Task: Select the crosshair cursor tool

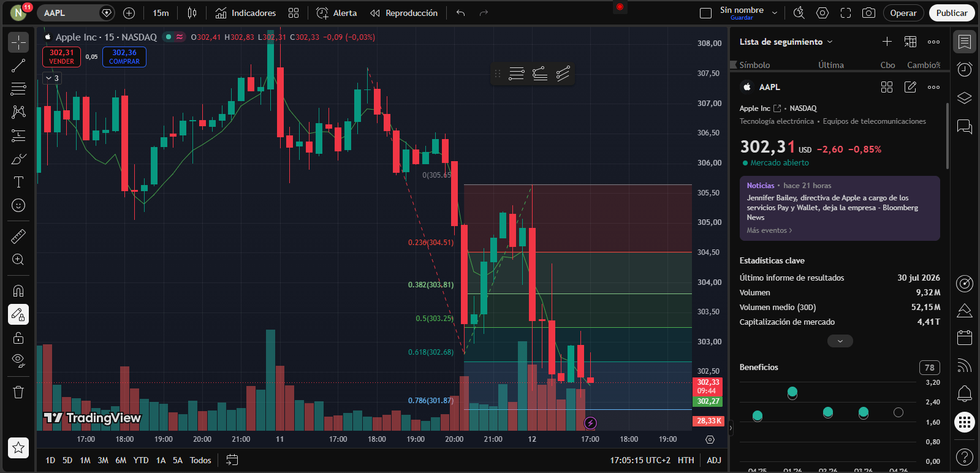Action: coord(18,42)
